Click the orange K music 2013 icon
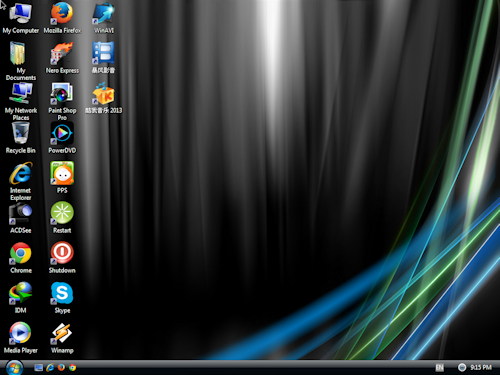The height and width of the screenshot is (375, 500). pos(103,94)
